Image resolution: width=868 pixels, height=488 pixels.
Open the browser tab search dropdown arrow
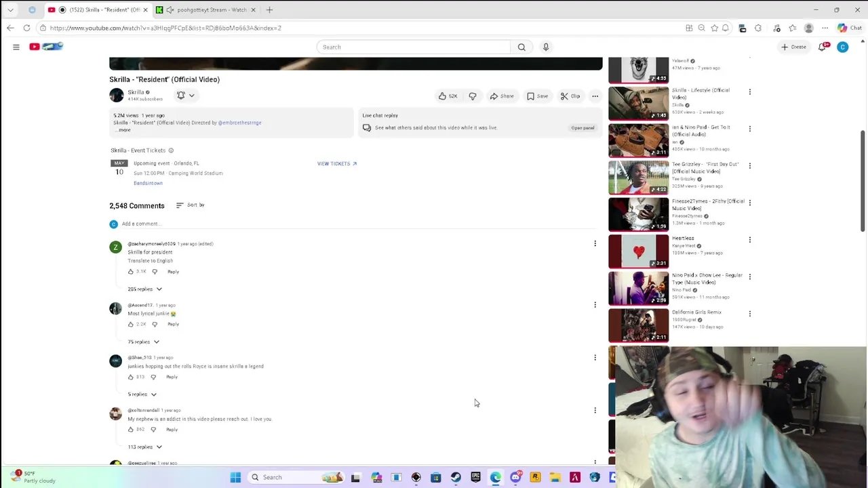coord(10,9)
